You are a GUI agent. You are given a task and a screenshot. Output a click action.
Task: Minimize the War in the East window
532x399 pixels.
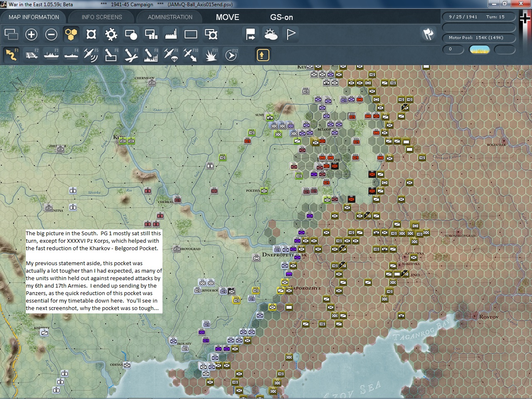pyautogui.click(x=494, y=4)
